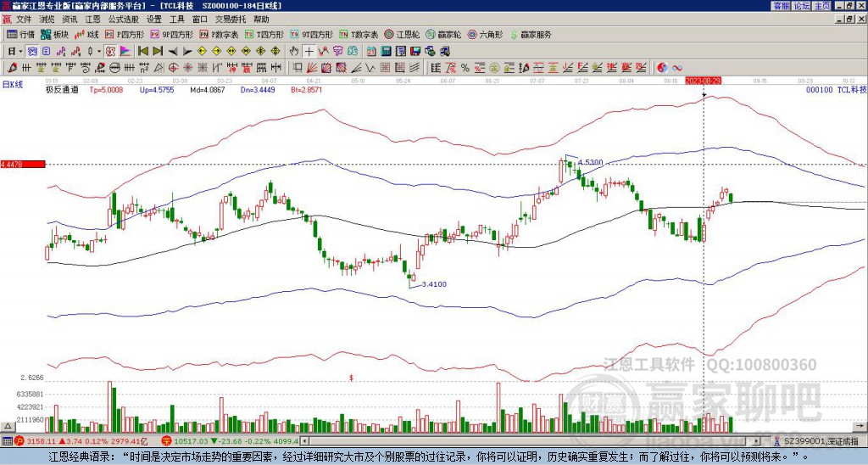Screen dimensions: 868x465
Task: Open 赢家服务 service page
Action: tap(531, 35)
